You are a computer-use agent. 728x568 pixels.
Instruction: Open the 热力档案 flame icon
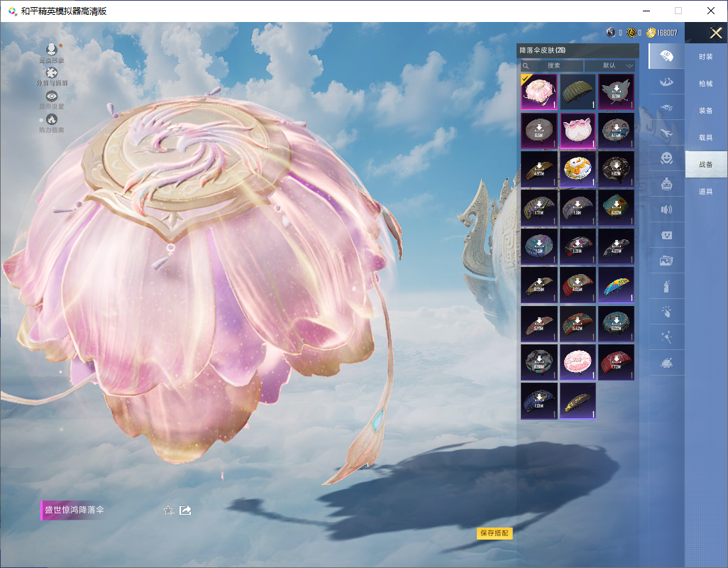[x=51, y=119]
